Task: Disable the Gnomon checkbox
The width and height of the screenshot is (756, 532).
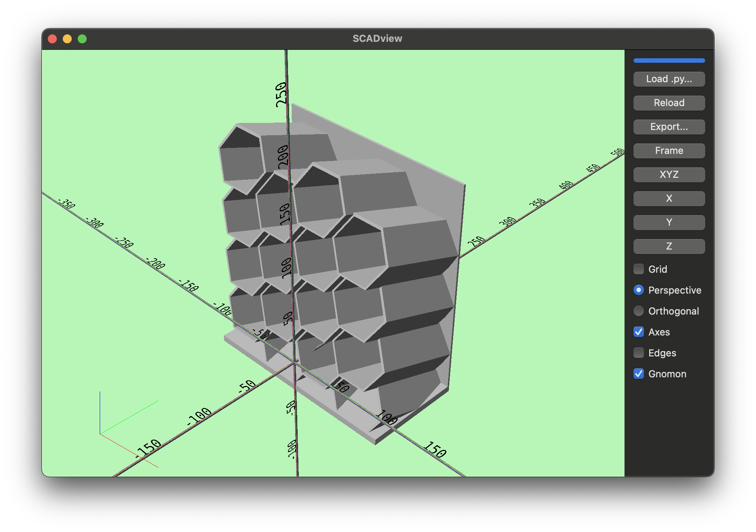Action: pyautogui.click(x=639, y=374)
